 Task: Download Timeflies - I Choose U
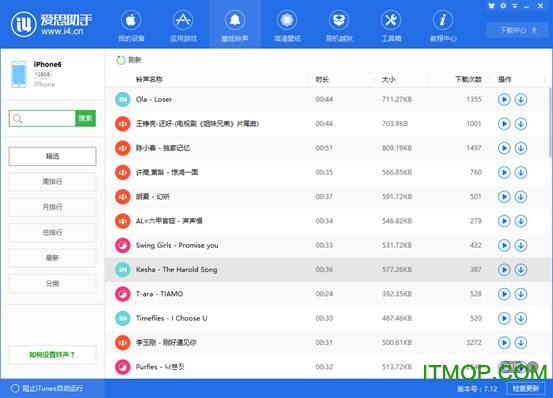point(521,318)
